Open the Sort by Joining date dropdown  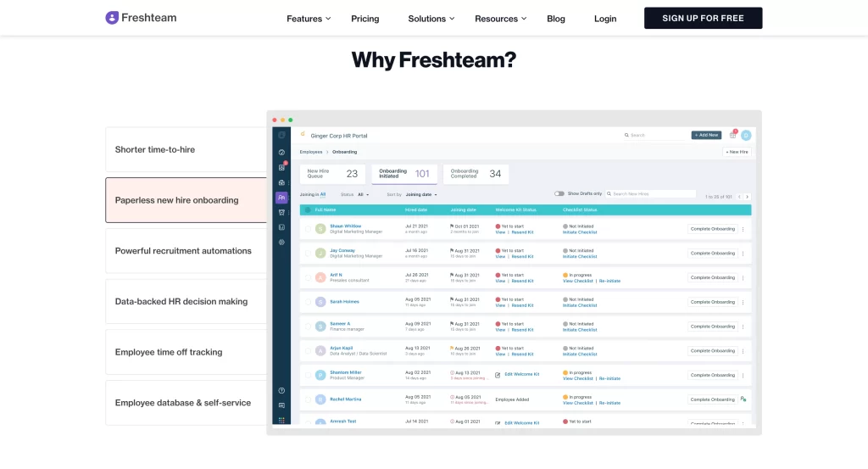(421, 194)
